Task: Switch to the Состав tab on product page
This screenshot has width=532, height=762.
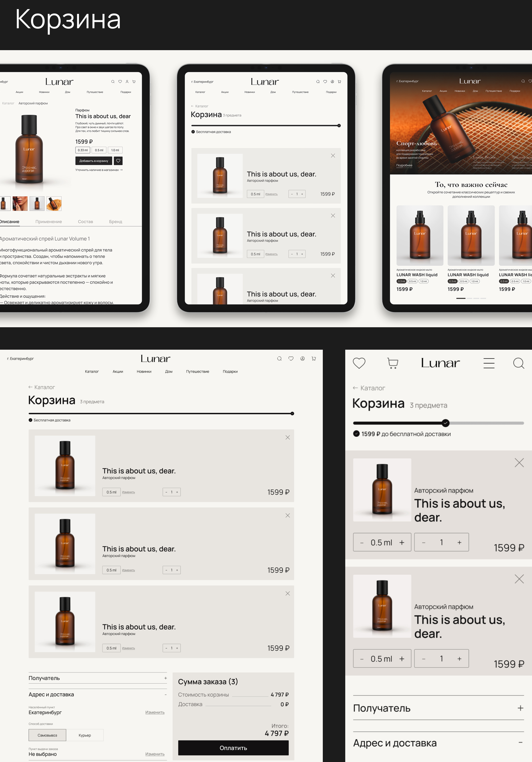Action: pyautogui.click(x=85, y=221)
